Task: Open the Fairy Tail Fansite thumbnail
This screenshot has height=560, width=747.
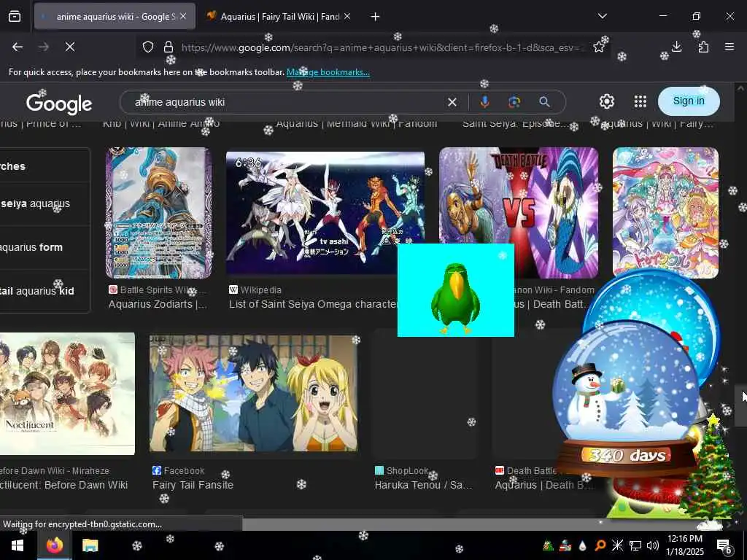Action: pyautogui.click(x=253, y=393)
